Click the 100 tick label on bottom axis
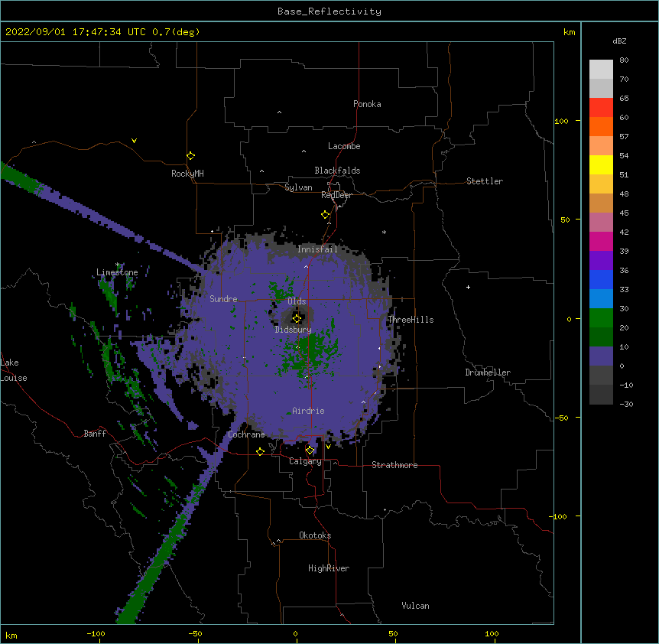Viewport: 659px width, 644px height. click(x=492, y=633)
